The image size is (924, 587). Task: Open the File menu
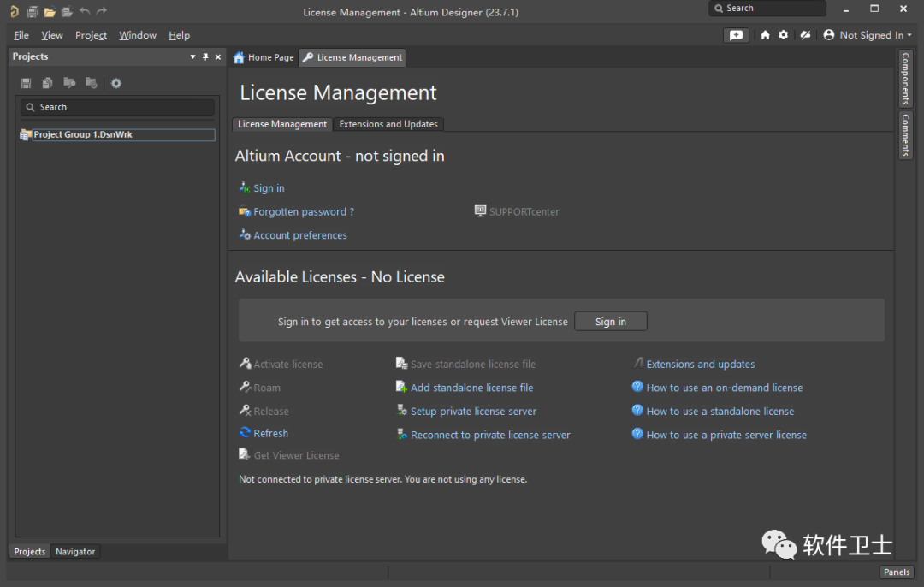[x=21, y=35]
